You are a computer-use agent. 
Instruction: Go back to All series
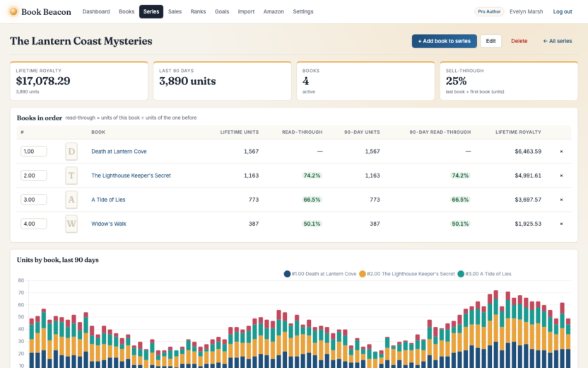coord(557,41)
